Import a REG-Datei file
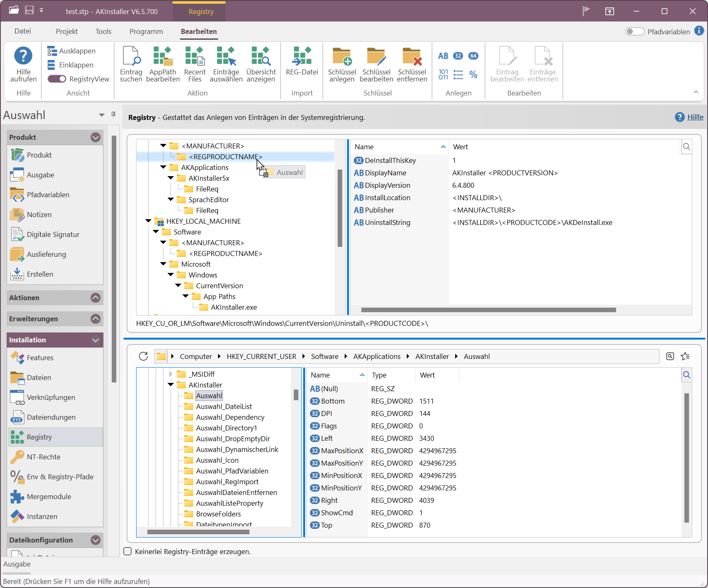Image resolution: width=708 pixels, height=588 pixels. tap(302, 61)
